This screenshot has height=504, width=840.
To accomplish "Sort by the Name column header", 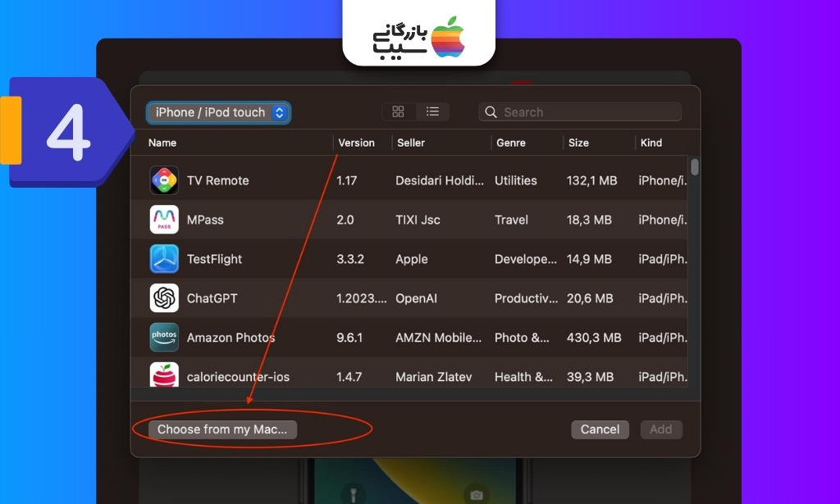I will click(162, 143).
